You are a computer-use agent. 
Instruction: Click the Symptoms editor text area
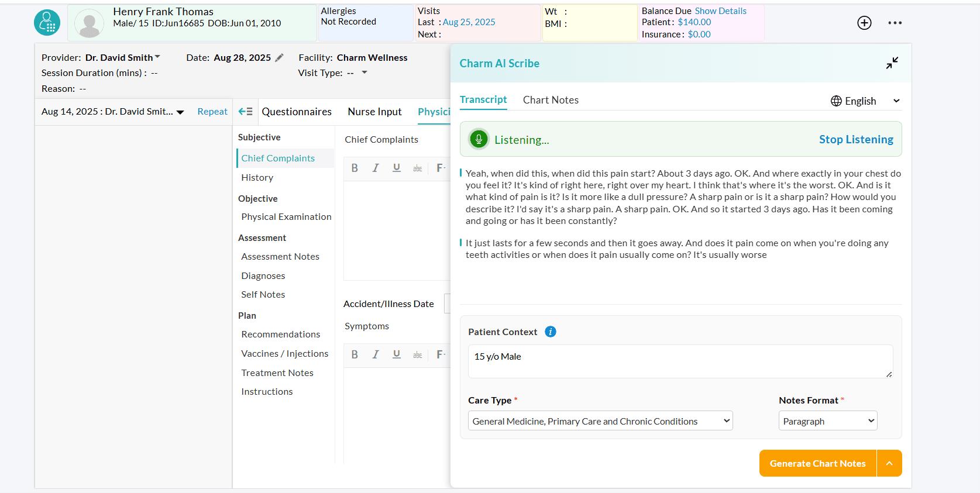tap(397, 415)
